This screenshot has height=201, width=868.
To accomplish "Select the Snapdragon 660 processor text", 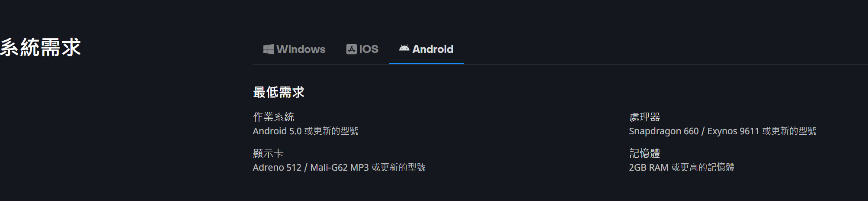I will coord(663,131).
